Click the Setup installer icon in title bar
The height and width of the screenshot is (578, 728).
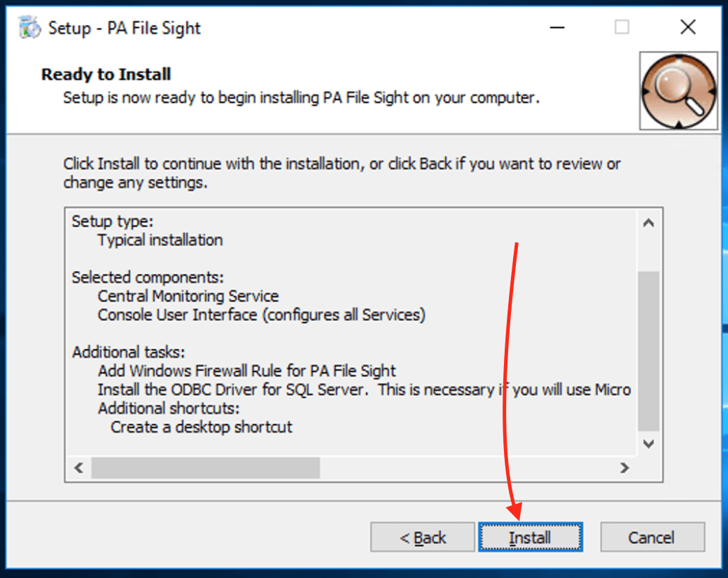click(29, 28)
